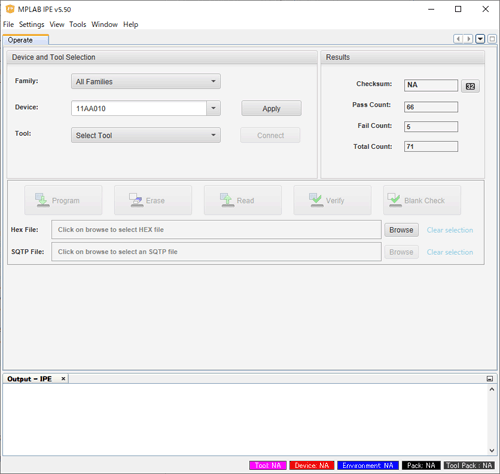The width and height of the screenshot is (500, 474).
Task: Click the Program button with download icon
Action: pyautogui.click(x=63, y=200)
